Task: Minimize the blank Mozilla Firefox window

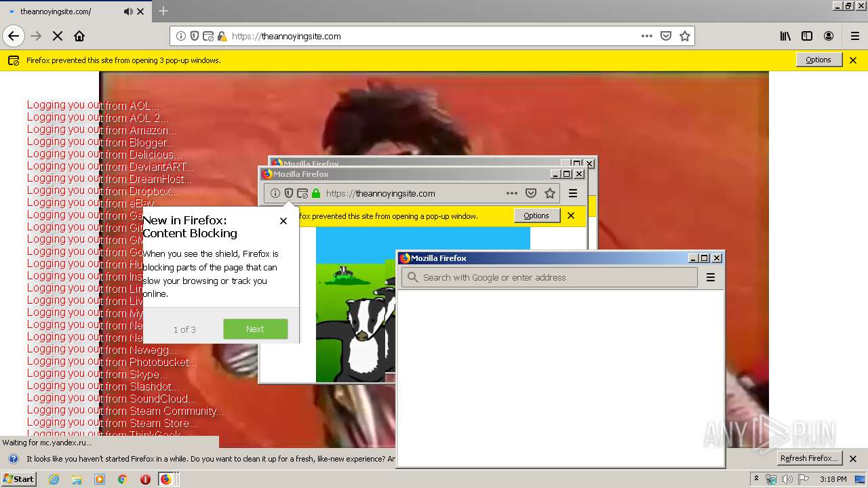Action: (693, 258)
